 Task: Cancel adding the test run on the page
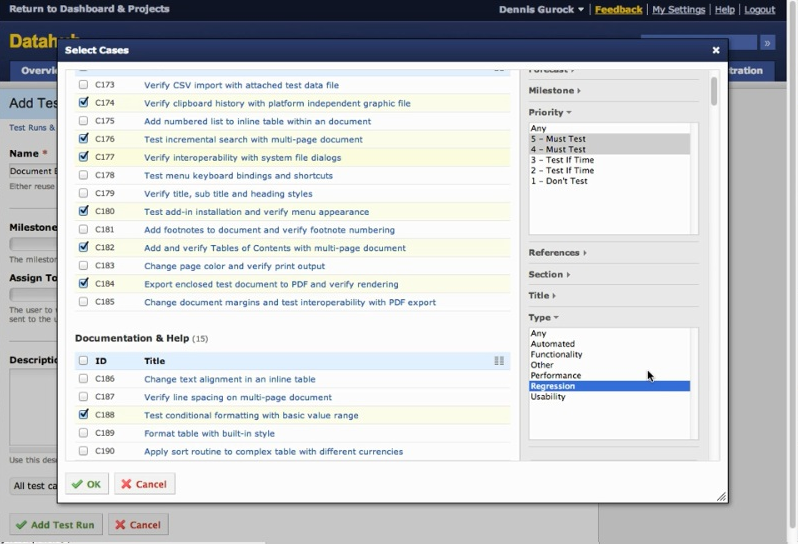tap(138, 525)
